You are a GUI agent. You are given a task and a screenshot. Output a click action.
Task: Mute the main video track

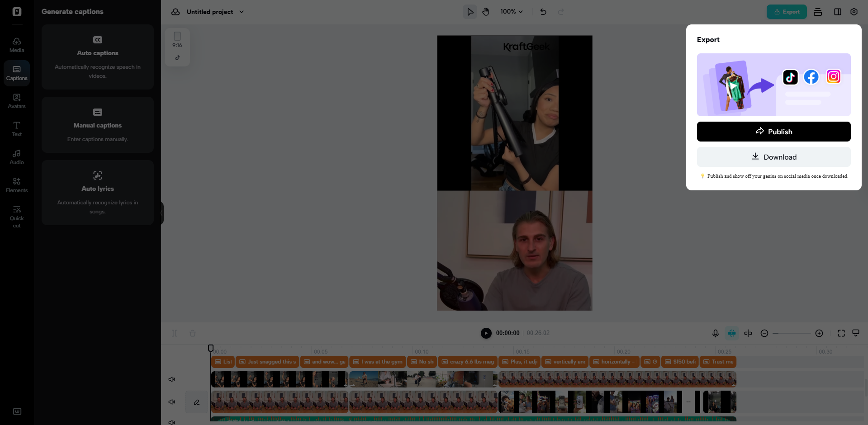tap(171, 379)
